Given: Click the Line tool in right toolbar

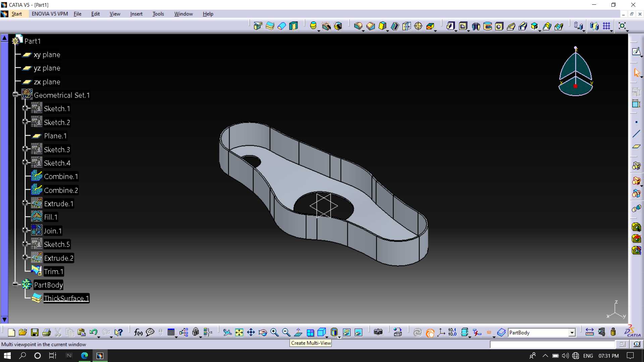Looking at the screenshot, I should coord(636,134).
